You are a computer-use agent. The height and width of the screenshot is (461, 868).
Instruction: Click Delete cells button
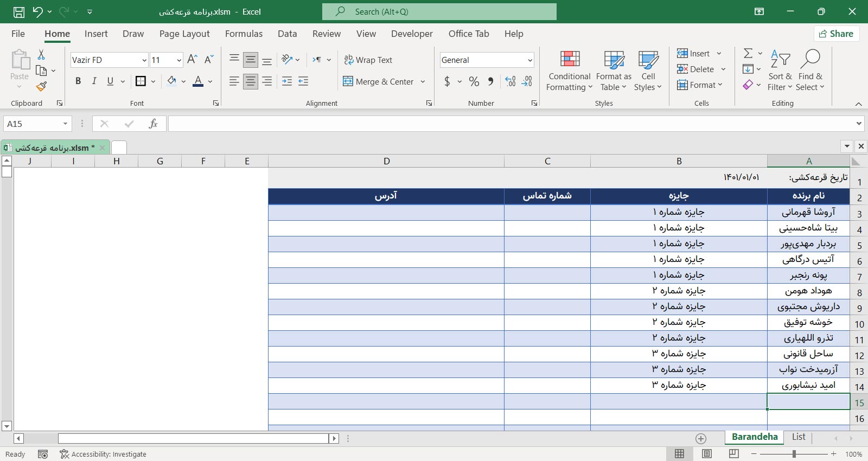695,69
